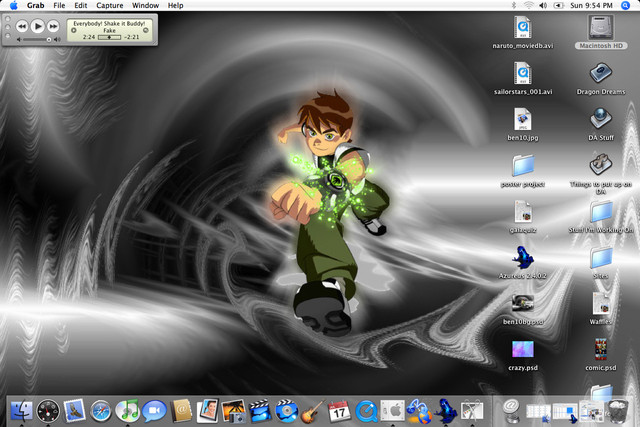Open Safari from the Dock

(101, 411)
